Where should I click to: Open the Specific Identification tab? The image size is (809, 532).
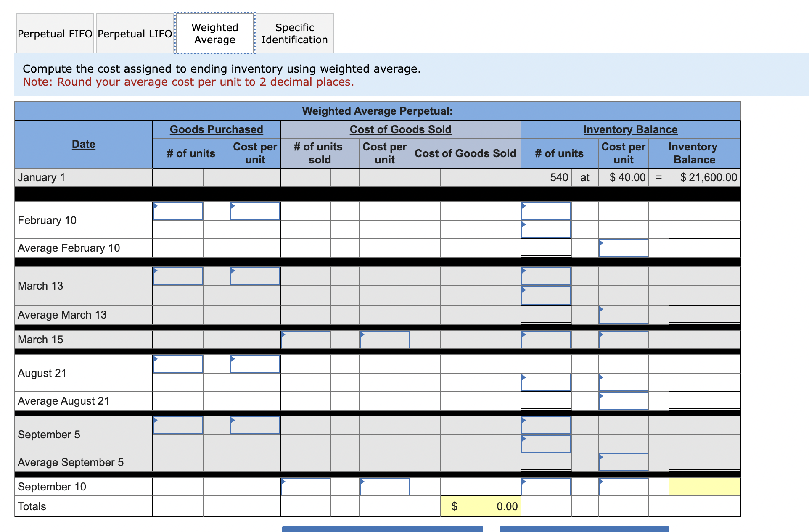point(294,33)
